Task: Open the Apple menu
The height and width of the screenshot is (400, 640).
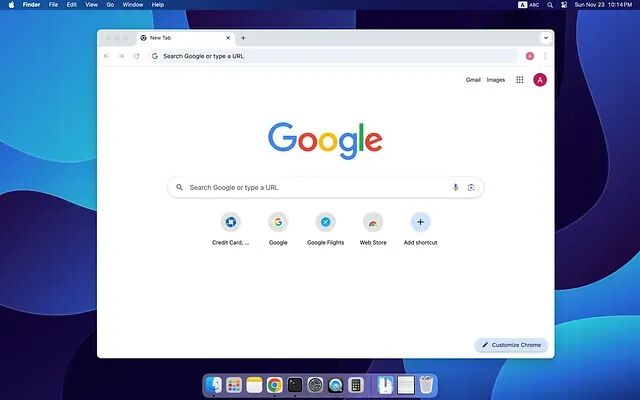Action: [11, 5]
